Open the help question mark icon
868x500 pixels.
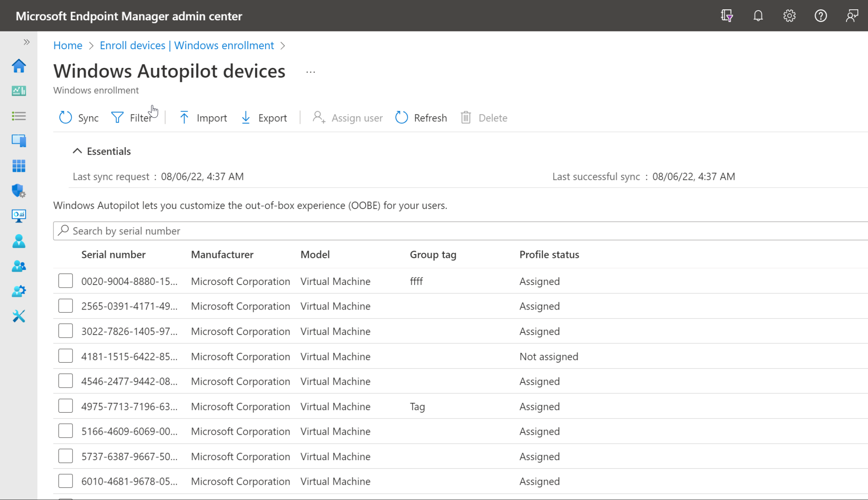[821, 16]
